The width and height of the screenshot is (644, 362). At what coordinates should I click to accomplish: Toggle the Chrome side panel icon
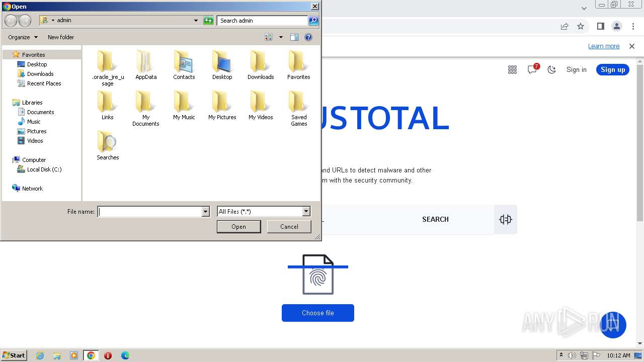coord(600,26)
